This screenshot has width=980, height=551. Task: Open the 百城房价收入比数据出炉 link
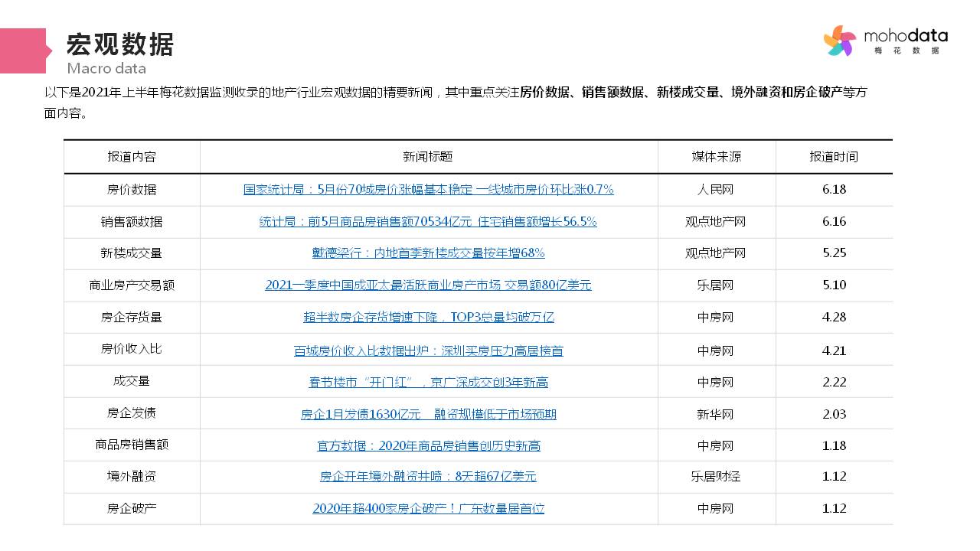(428, 350)
